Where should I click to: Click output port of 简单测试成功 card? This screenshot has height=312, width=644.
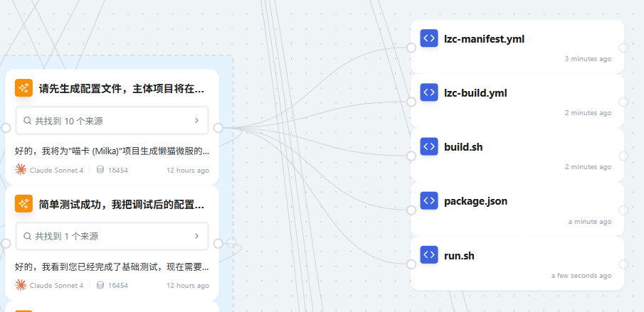click(218, 244)
